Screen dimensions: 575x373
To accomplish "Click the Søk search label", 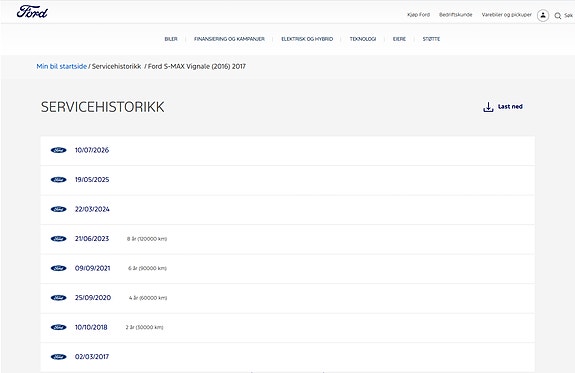I will pos(569,15).
